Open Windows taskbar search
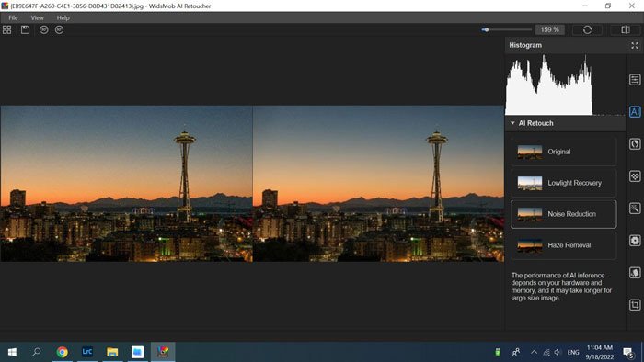 [37, 352]
